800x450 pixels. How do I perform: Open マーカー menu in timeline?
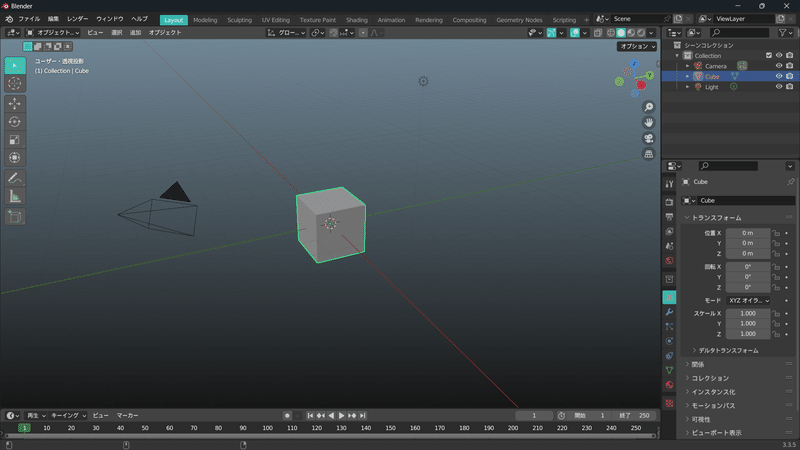click(x=128, y=416)
